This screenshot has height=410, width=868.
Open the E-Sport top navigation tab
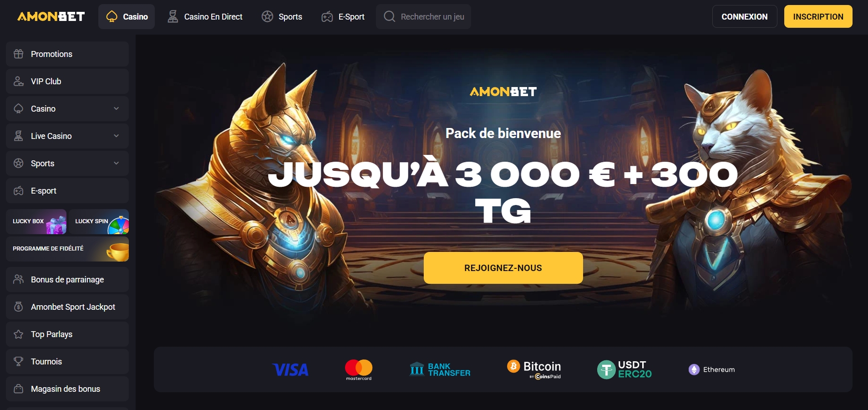pyautogui.click(x=343, y=16)
